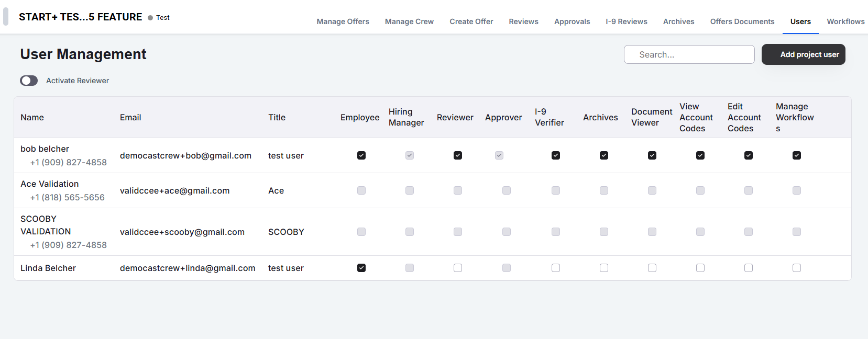This screenshot has height=339, width=868.
Task: Enable Archives access for Linda Belcher
Action: 604,268
